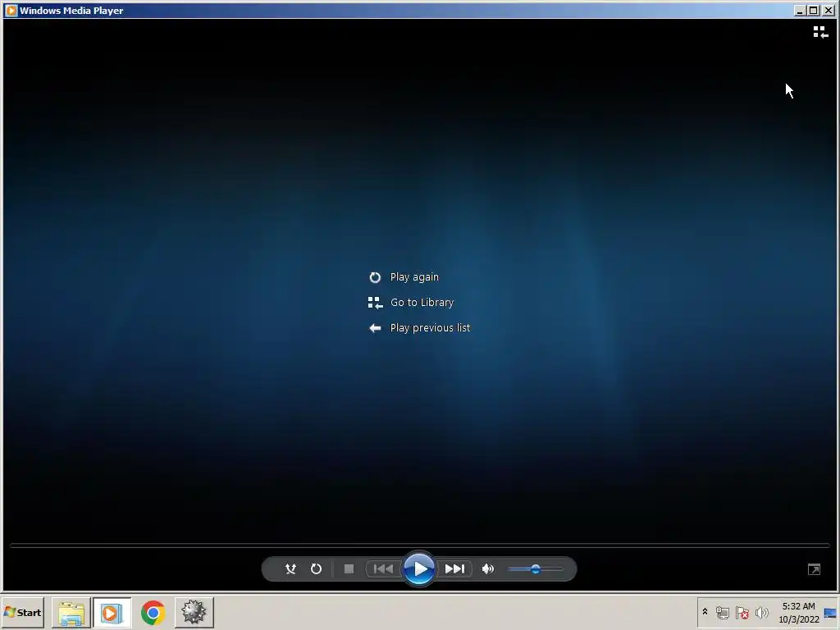Switch to full screen view icon
This screenshot has height=630, width=840.
(x=814, y=569)
